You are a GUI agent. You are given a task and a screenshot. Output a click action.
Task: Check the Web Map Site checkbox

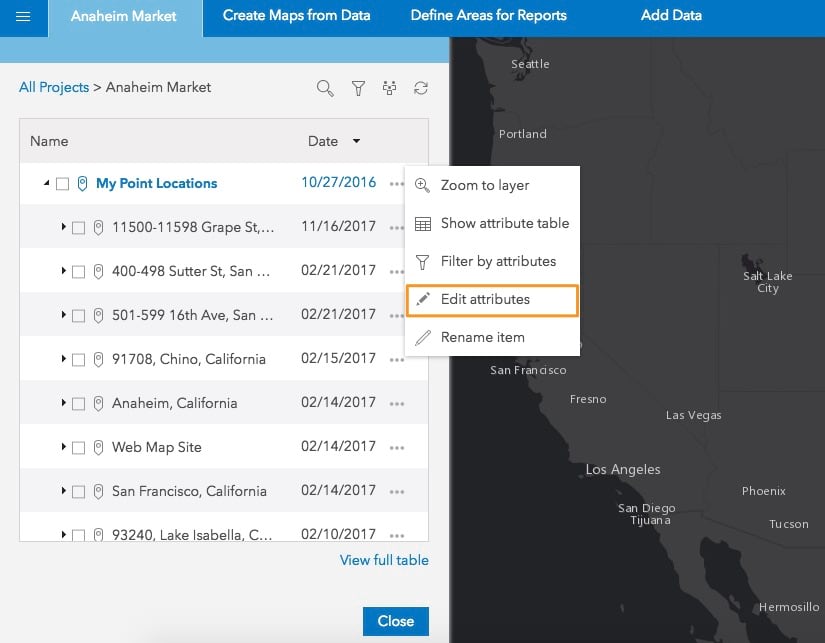[x=79, y=448]
